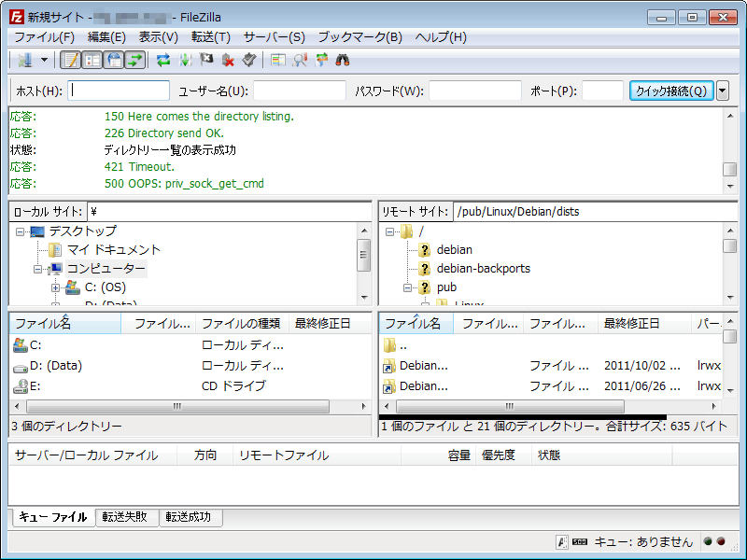Select D: (Data) drive entry
This screenshot has height=560, width=747.
(190, 366)
